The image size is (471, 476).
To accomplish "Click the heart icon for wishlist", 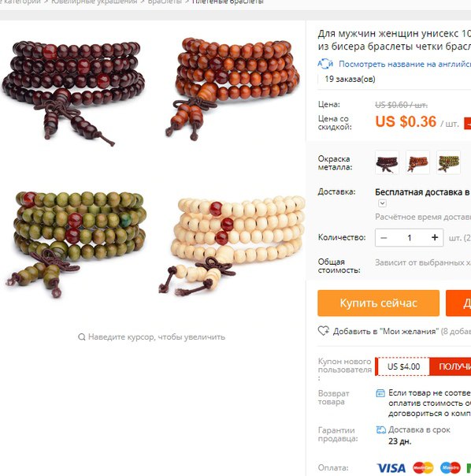I will (323, 330).
